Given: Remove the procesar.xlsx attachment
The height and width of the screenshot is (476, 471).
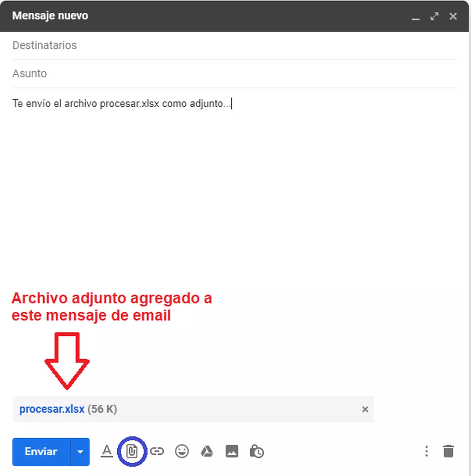Looking at the screenshot, I should click(x=365, y=409).
